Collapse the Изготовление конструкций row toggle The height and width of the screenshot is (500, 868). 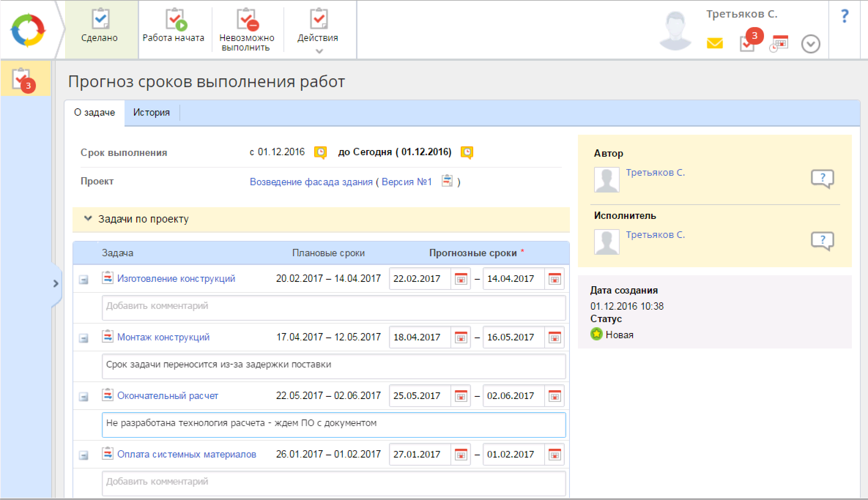(84, 280)
